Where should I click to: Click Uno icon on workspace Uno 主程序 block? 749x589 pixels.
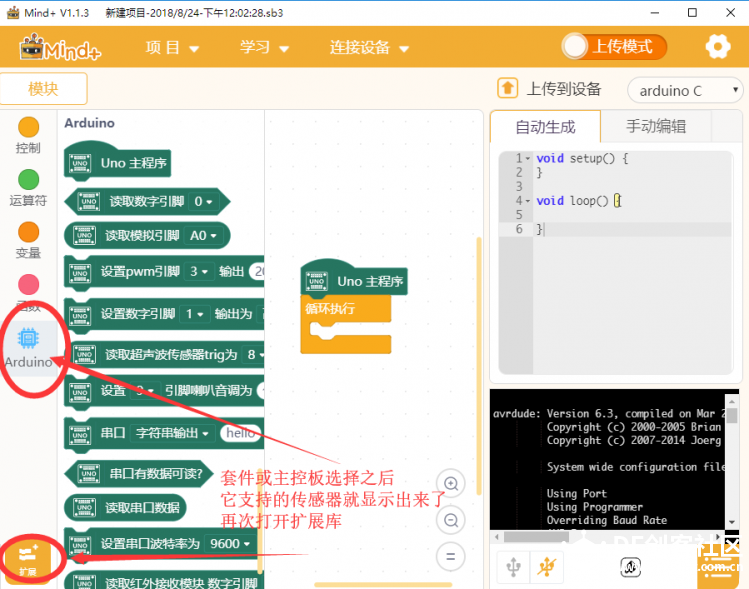pos(317,281)
